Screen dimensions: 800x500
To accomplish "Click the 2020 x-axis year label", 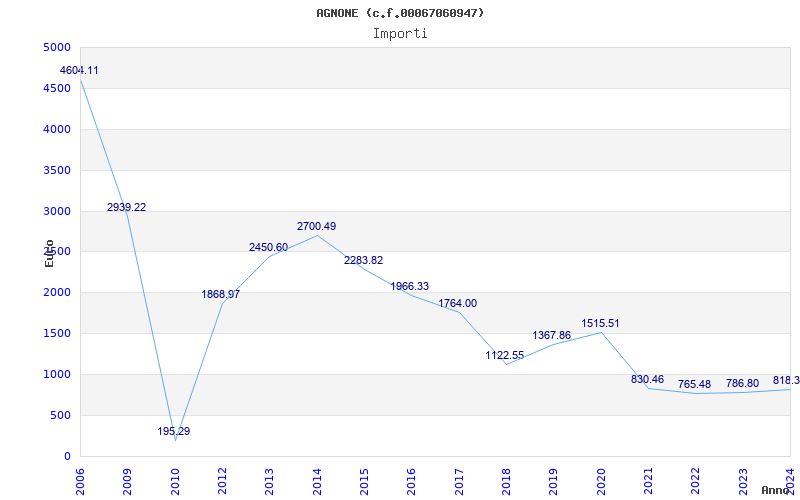I will click(x=601, y=481).
